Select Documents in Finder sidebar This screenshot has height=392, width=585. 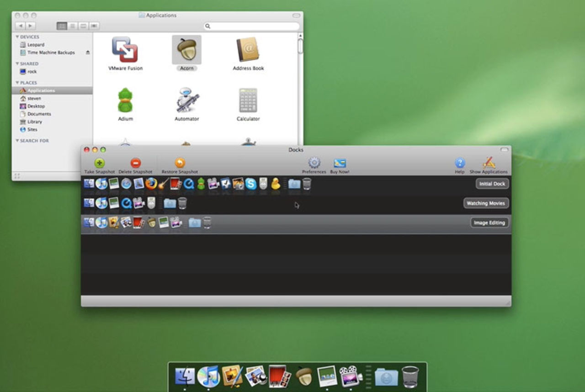tap(39, 114)
